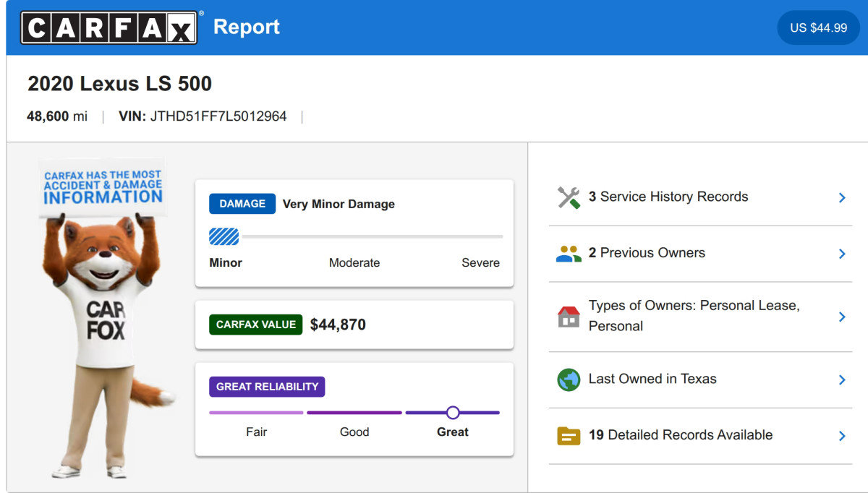This screenshot has width=868, height=493.
Task: Click the globe Last Owned icon
Action: click(x=569, y=380)
